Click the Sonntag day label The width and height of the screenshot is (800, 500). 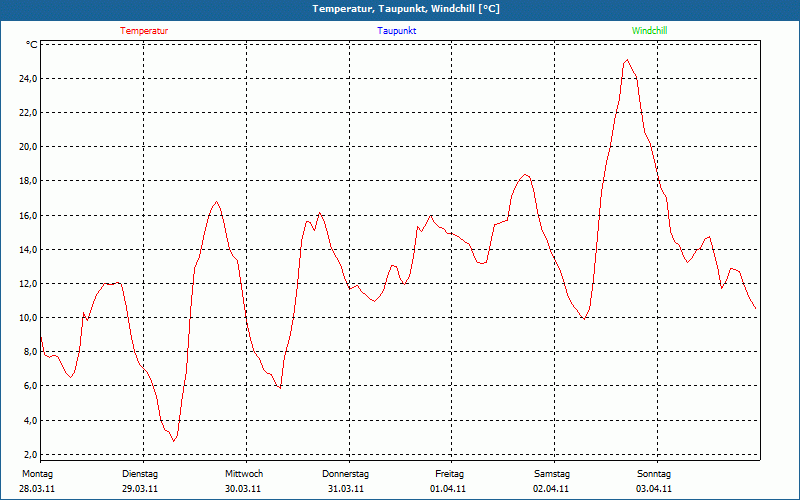(654, 474)
